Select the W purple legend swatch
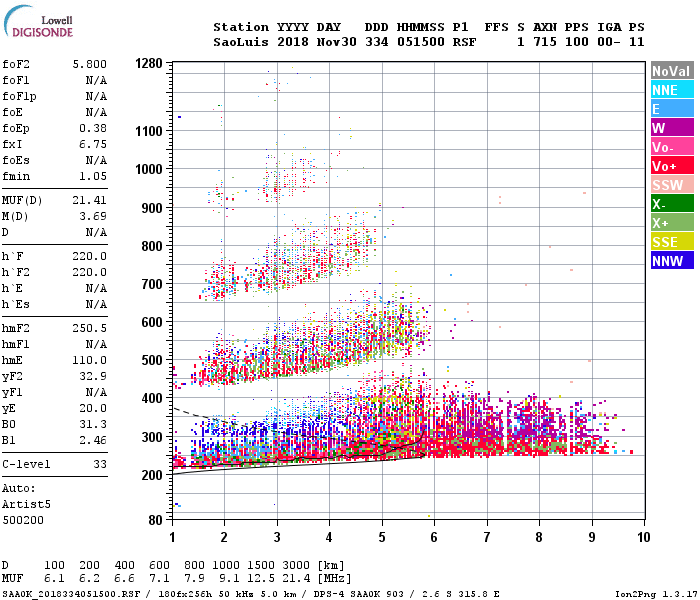 click(x=672, y=128)
